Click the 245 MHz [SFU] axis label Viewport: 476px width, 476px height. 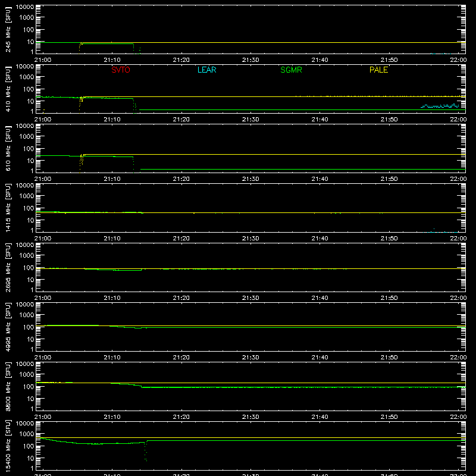tap(8, 30)
